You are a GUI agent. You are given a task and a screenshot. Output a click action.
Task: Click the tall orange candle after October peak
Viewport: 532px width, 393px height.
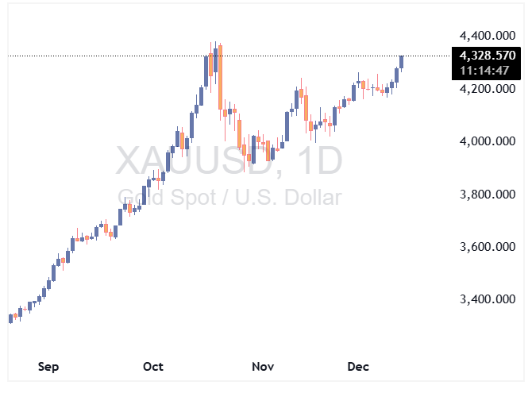tap(220, 77)
